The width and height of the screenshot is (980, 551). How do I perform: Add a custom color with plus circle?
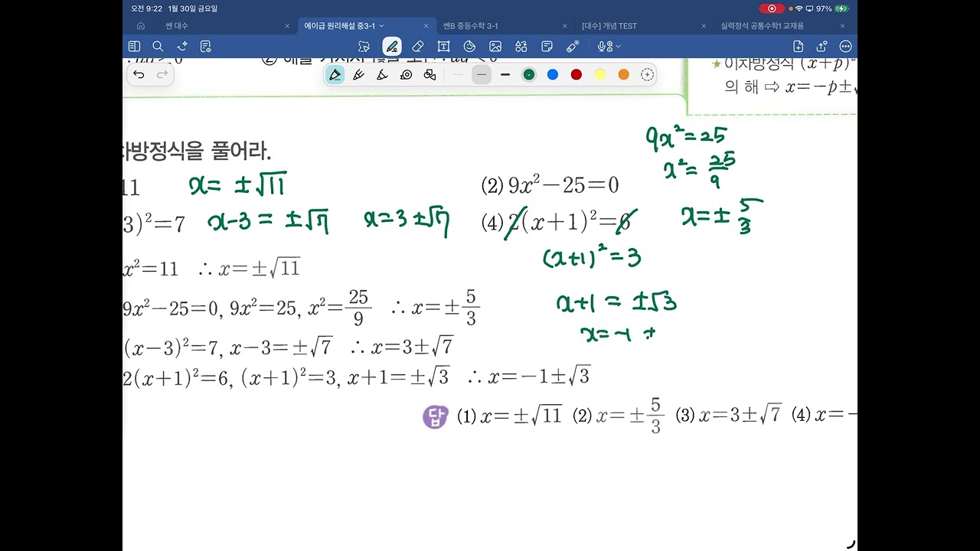coord(647,74)
